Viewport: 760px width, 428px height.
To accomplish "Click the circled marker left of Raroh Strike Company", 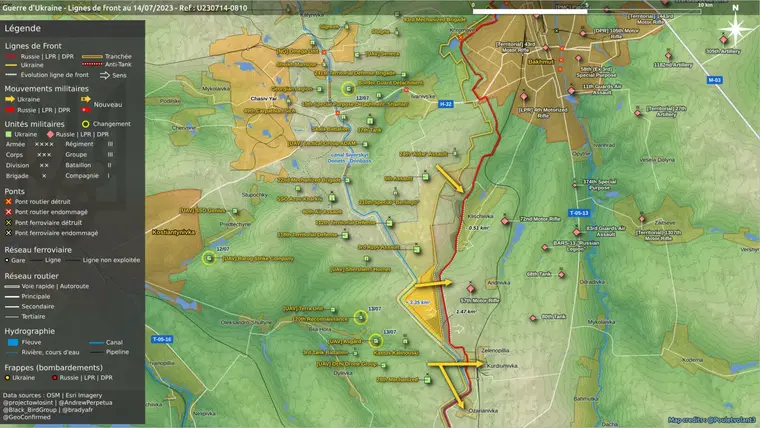I will point(209,258).
